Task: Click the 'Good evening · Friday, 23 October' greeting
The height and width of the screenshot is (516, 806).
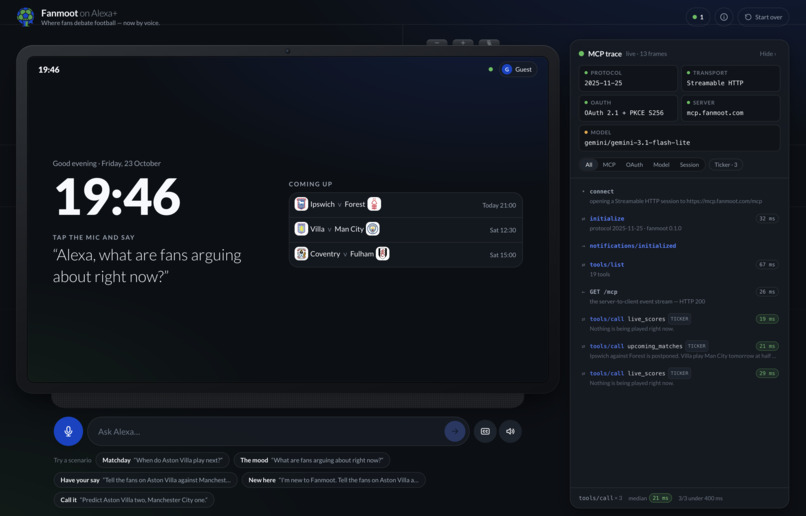Action: (107, 163)
